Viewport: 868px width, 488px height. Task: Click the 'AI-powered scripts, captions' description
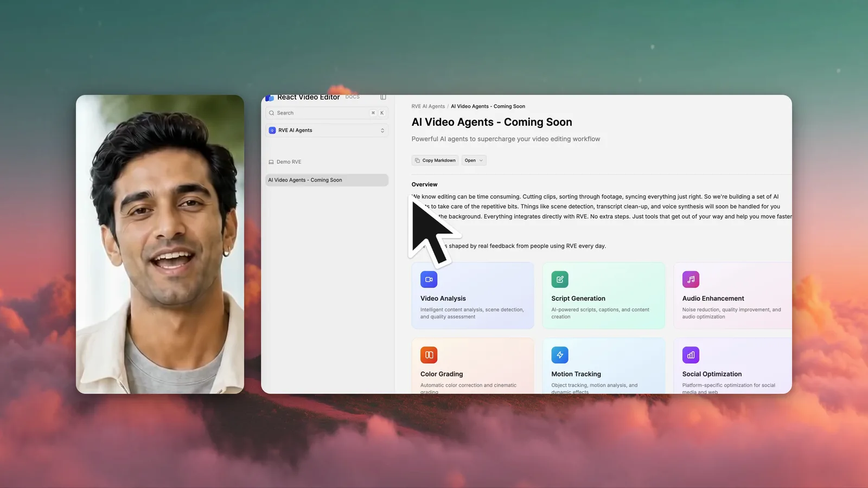click(x=601, y=313)
